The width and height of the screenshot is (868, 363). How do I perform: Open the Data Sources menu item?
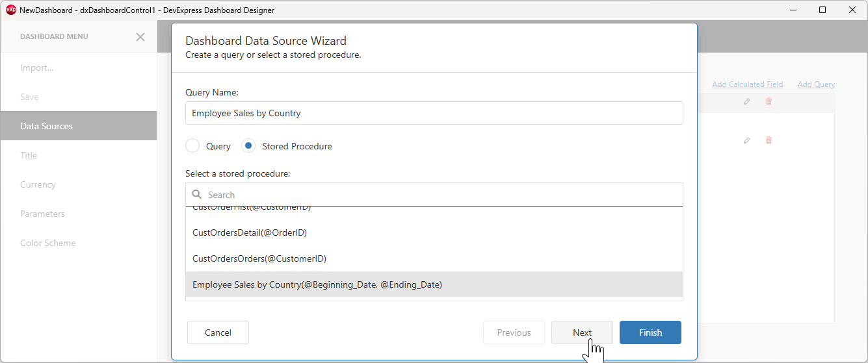[78, 126]
